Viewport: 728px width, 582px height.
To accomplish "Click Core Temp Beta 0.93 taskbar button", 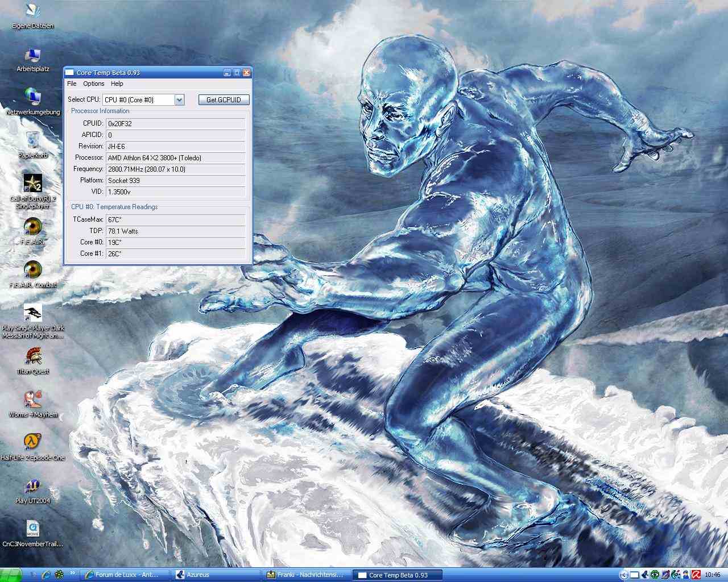I will (398, 575).
